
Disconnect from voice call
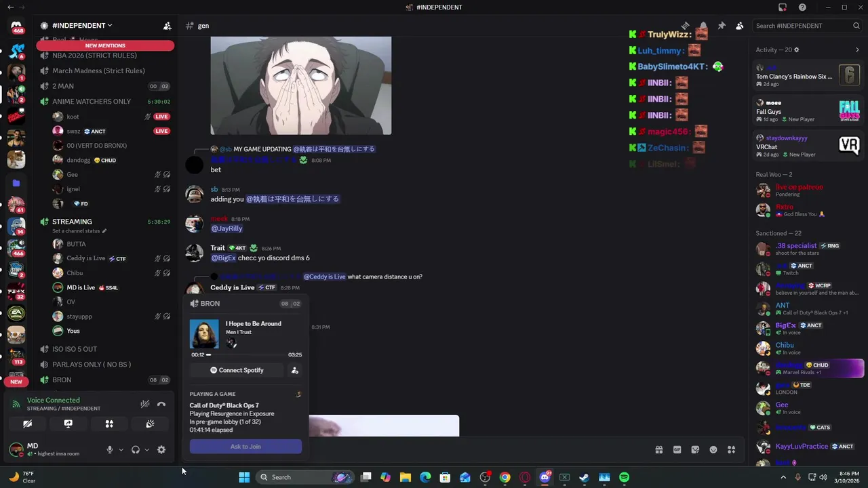pos(161,404)
